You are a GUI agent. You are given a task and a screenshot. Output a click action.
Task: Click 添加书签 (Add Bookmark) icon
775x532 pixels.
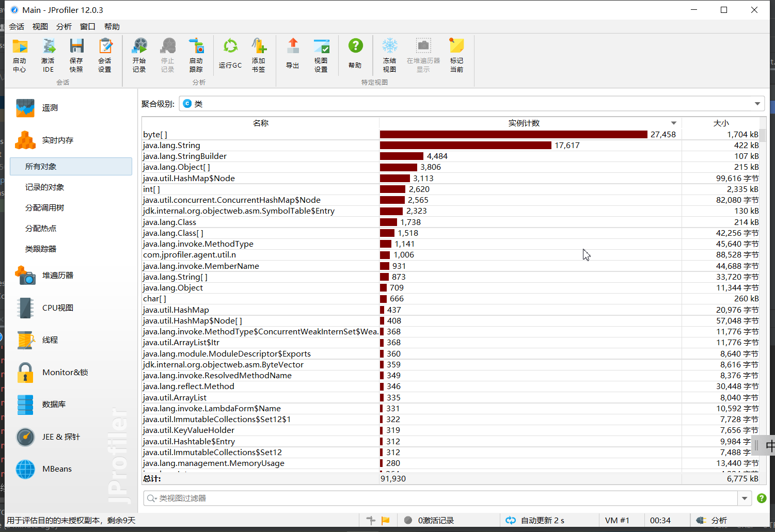click(259, 55)
